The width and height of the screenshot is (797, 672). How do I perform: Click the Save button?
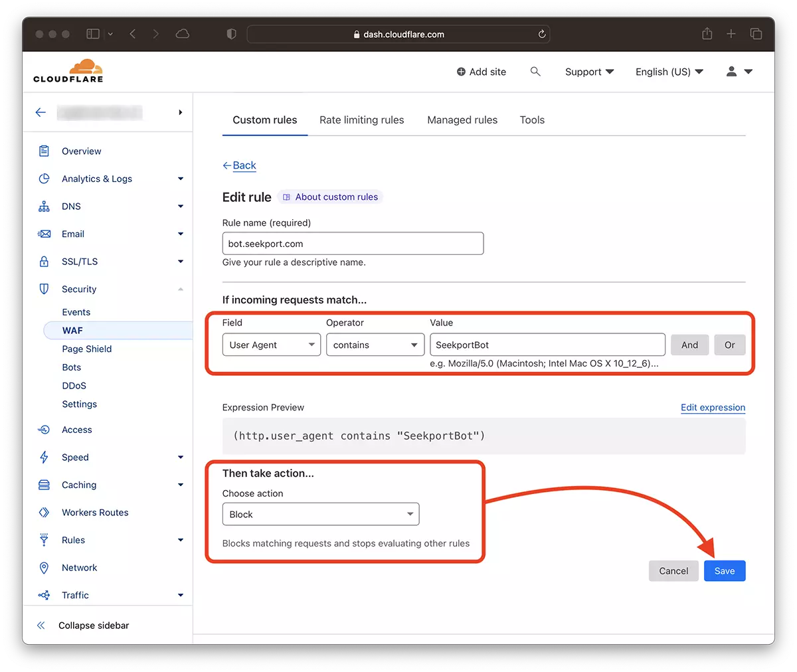tap(725, 571)
